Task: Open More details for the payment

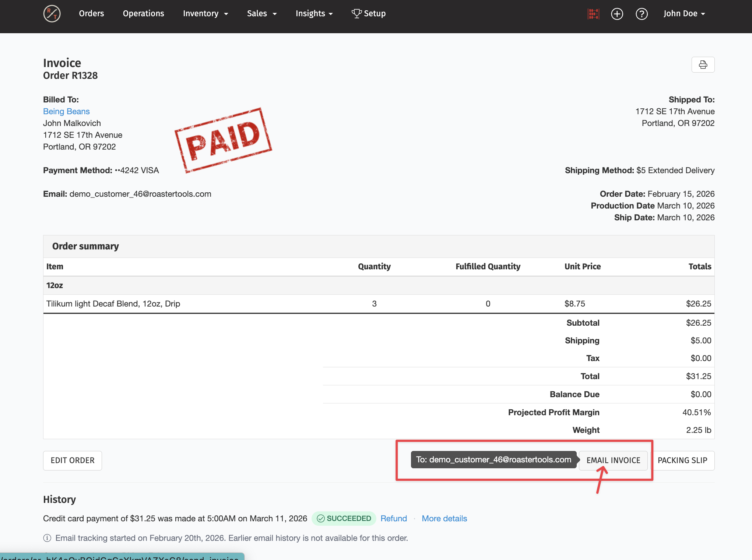Action: point(444,518)
